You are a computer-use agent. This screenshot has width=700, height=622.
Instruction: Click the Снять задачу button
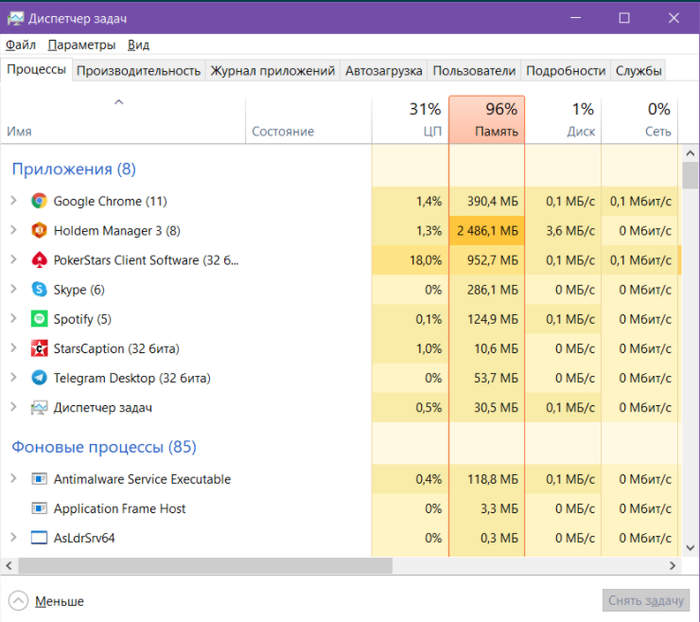point(647,601)
